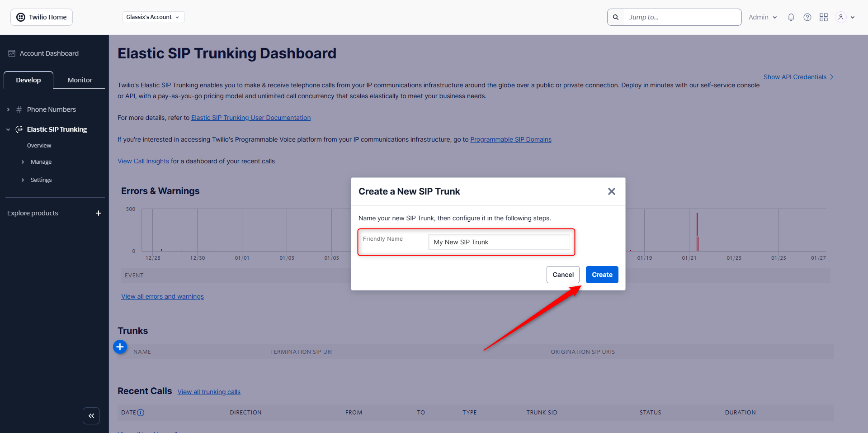
Task: Open the Programmable SIP Domains link
Action: point(511,139)
